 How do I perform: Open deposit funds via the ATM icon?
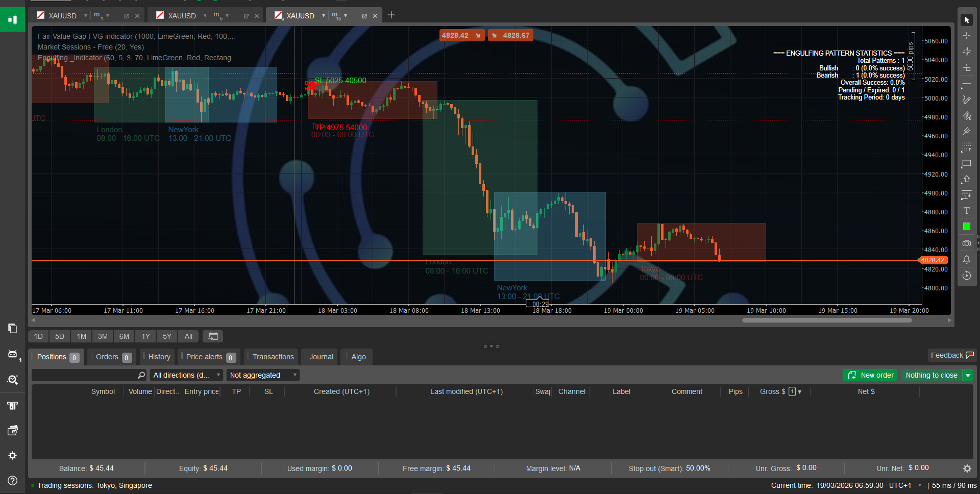click(x=12, y=405)
